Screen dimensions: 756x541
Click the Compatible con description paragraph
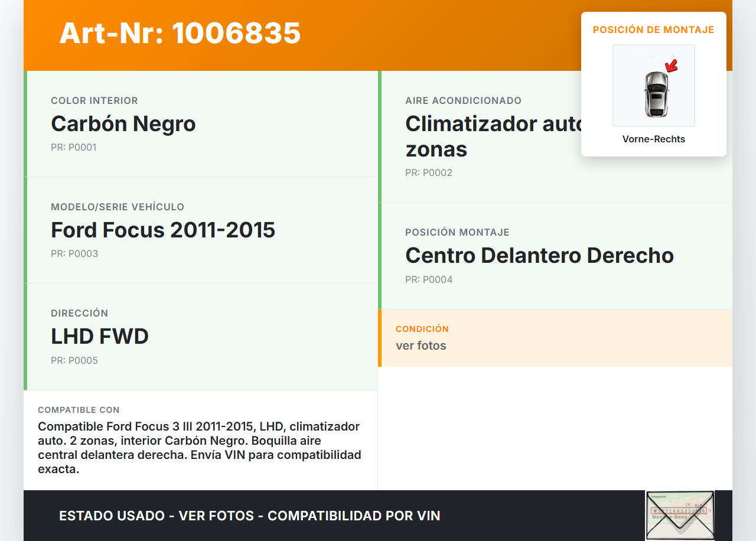tap(199, 448)
